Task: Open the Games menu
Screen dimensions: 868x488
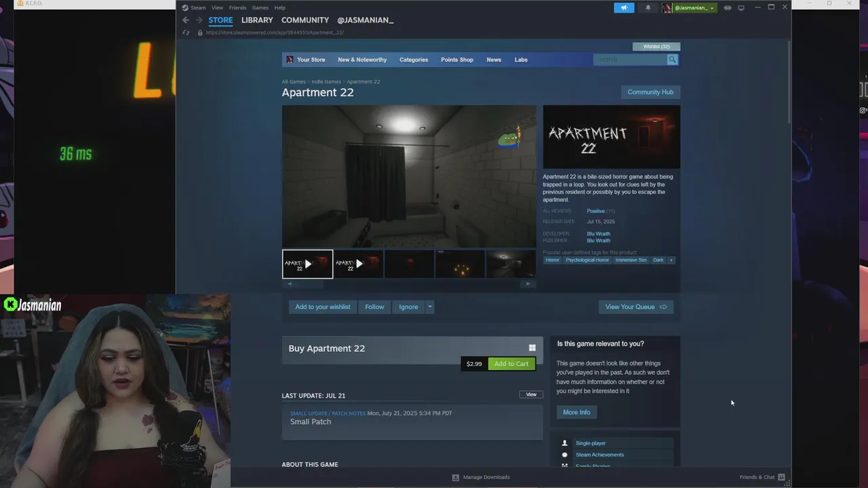Action: point(260,7)
